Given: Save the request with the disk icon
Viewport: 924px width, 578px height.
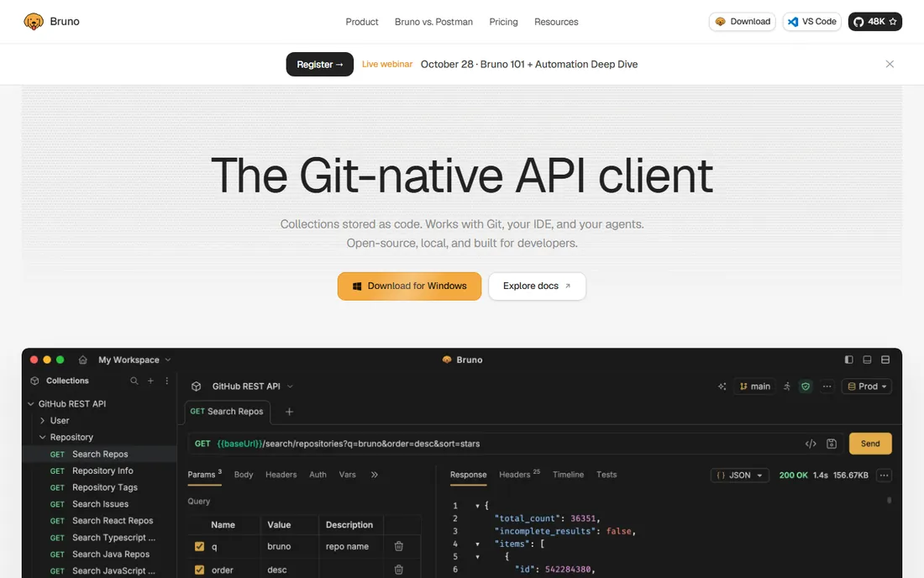Looking at the screenshot, I should [832, 444].
